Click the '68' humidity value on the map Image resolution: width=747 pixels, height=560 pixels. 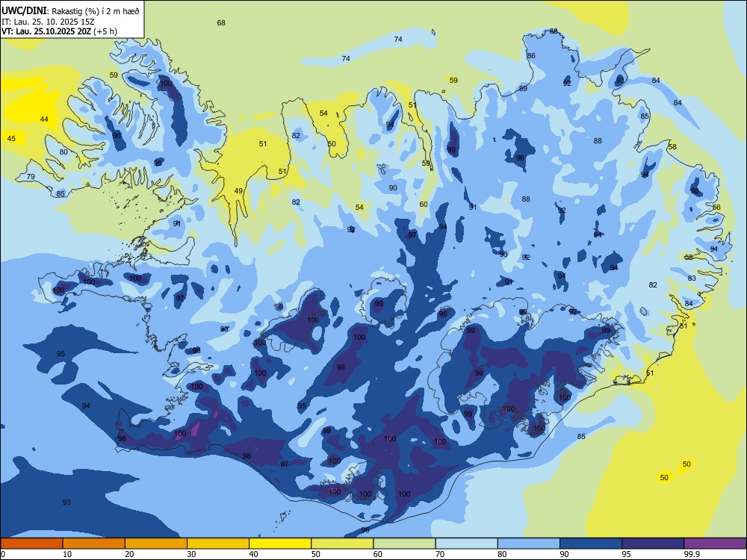click(221, 23)
